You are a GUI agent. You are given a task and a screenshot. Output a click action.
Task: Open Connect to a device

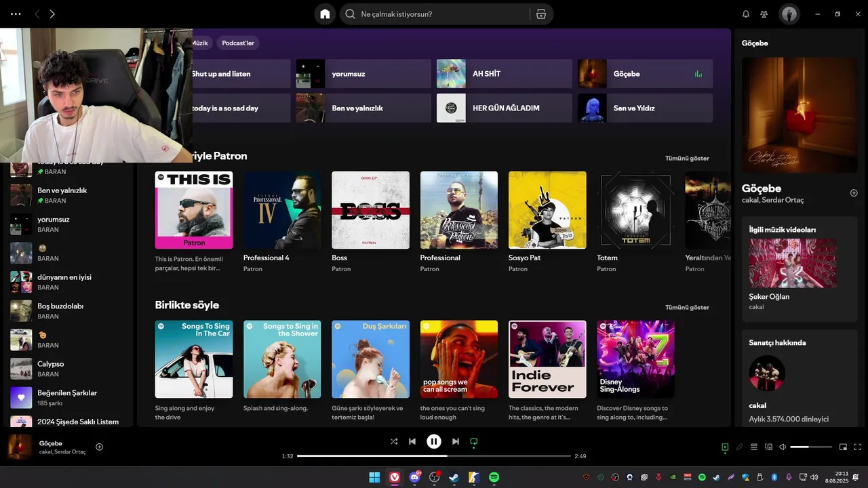(x=769, y=447)
